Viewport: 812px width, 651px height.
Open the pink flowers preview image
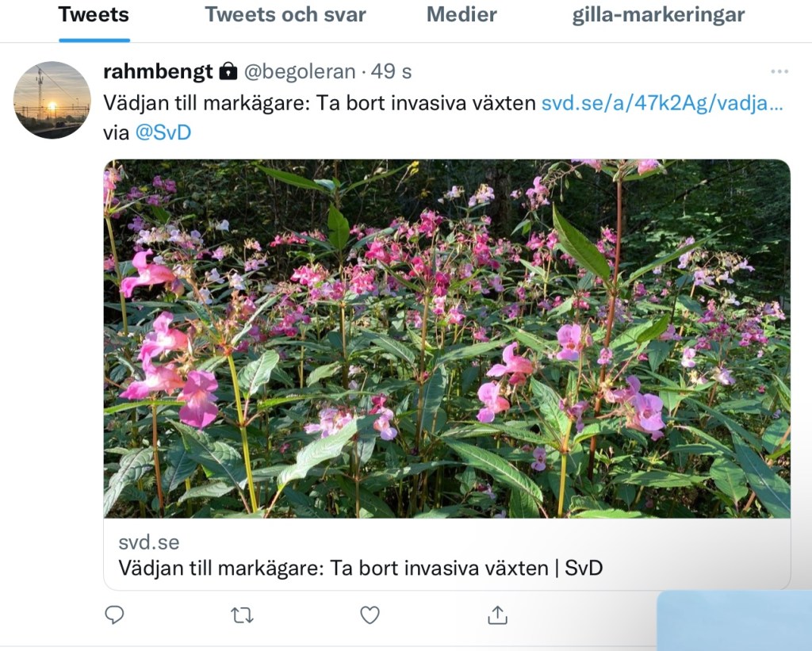pos(447,339)
